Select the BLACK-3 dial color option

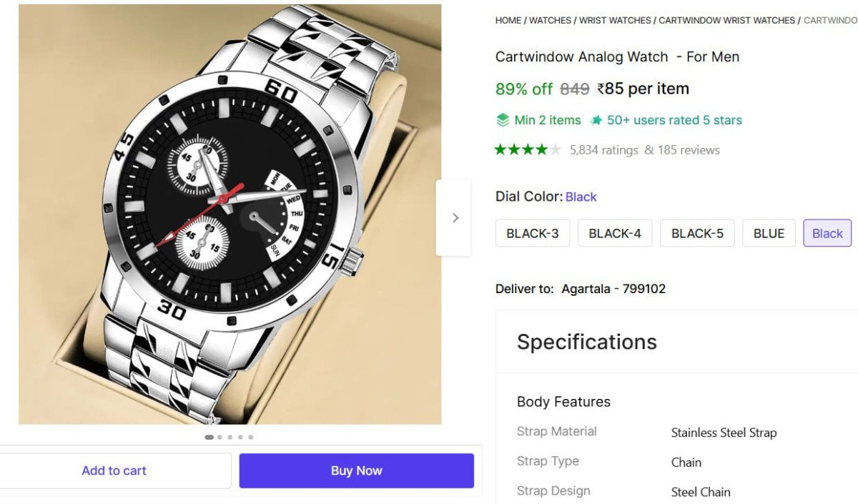coord(533,233)
